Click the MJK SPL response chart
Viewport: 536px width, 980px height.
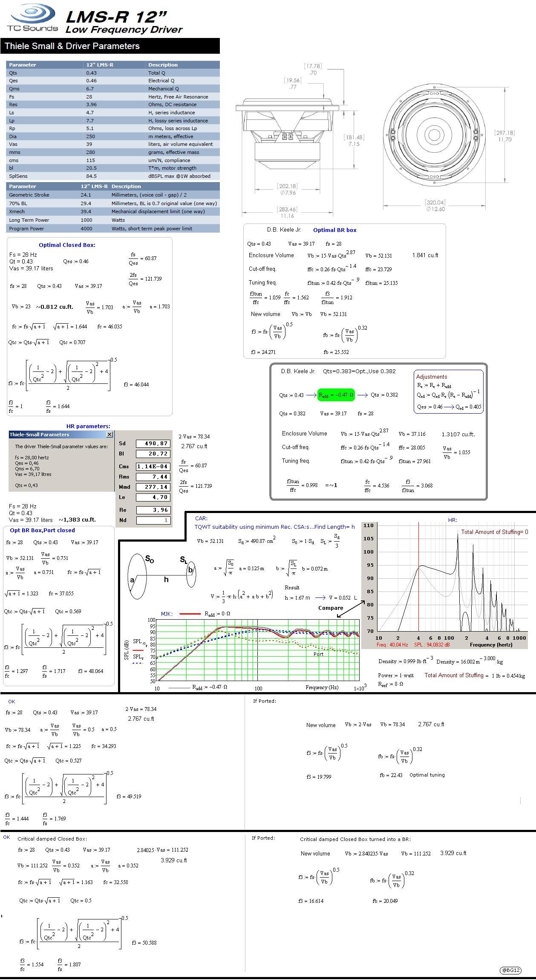258,650
